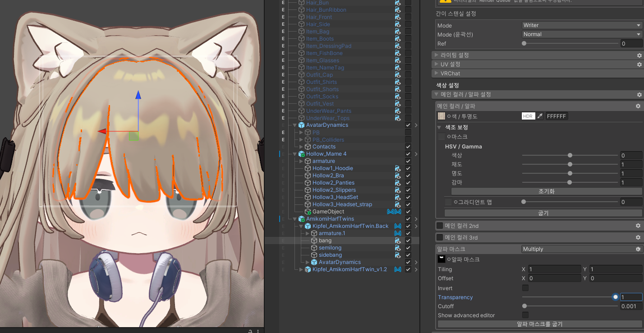Adjust the 채도 saturation slider handle
Image resolution: width=644 pixels, height=333 pixels.
[570, 165]
